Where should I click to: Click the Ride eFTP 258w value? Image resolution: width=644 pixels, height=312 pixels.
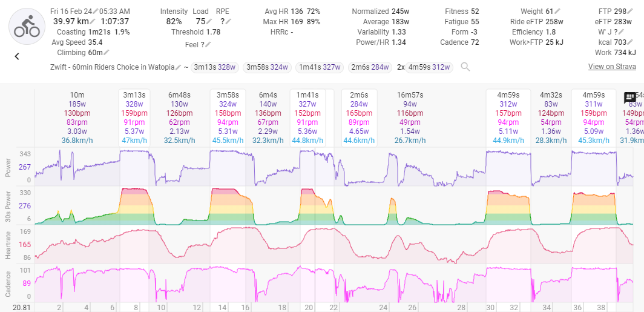tap(554, 21)
